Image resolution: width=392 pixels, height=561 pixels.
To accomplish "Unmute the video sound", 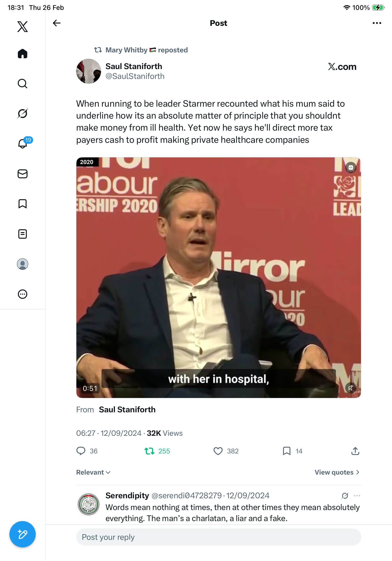I will (350, 388).
